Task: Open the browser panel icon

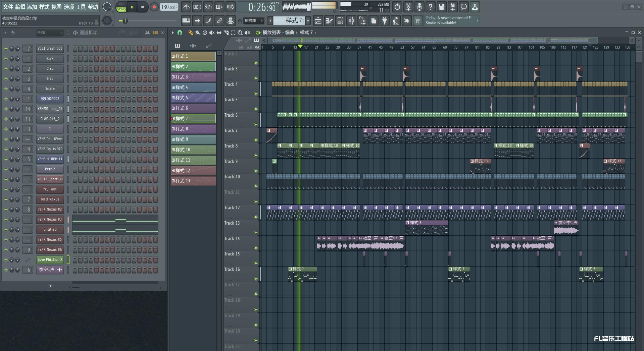Action: click(362, 21)
